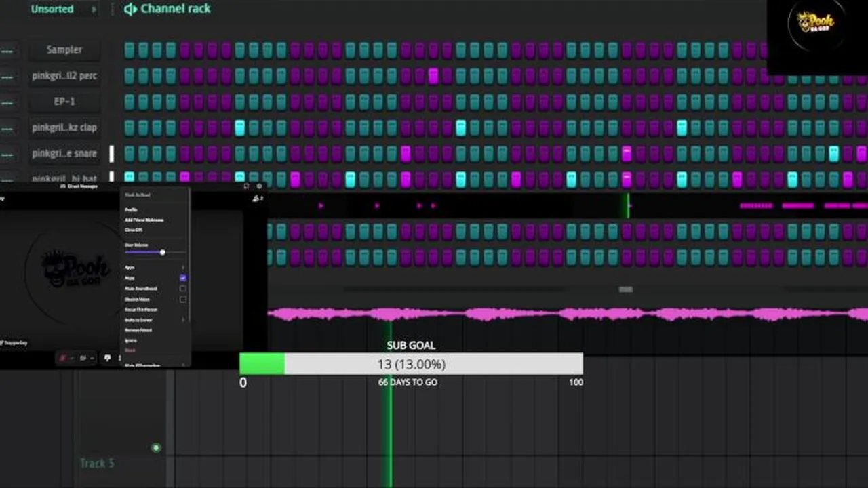Toggle the green mute dot on Track 5

click(x=156, y=447)
